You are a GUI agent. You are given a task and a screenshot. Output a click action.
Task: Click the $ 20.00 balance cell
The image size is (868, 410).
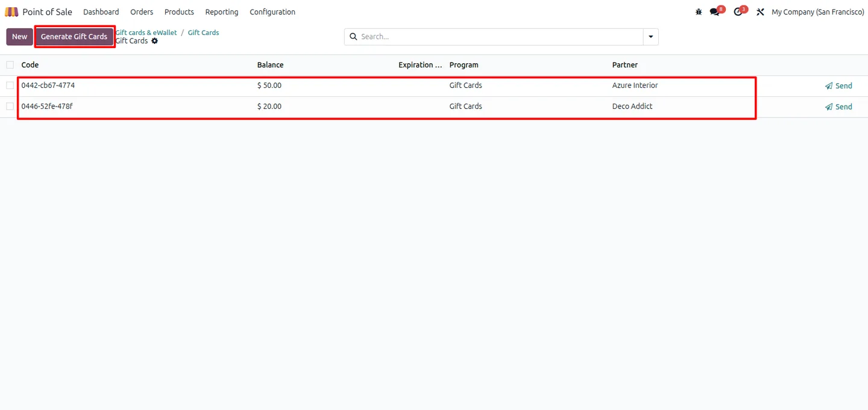[x=269, y=107]
